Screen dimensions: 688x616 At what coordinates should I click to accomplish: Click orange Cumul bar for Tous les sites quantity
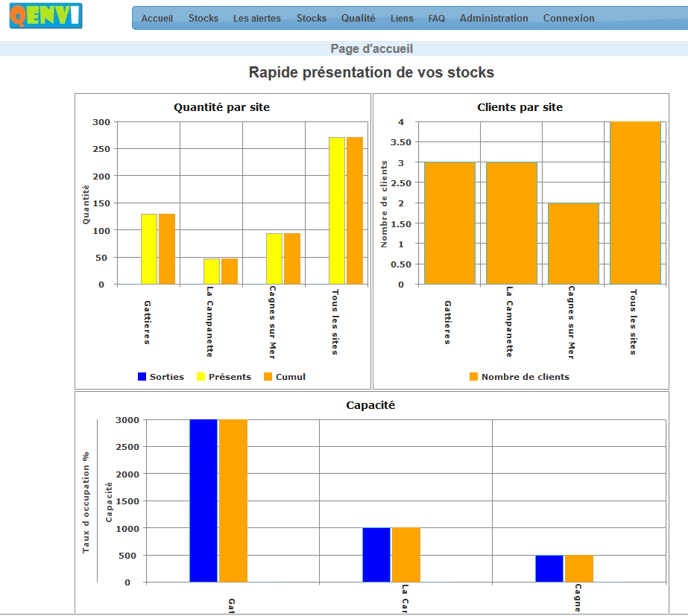[x=355, y=211]
